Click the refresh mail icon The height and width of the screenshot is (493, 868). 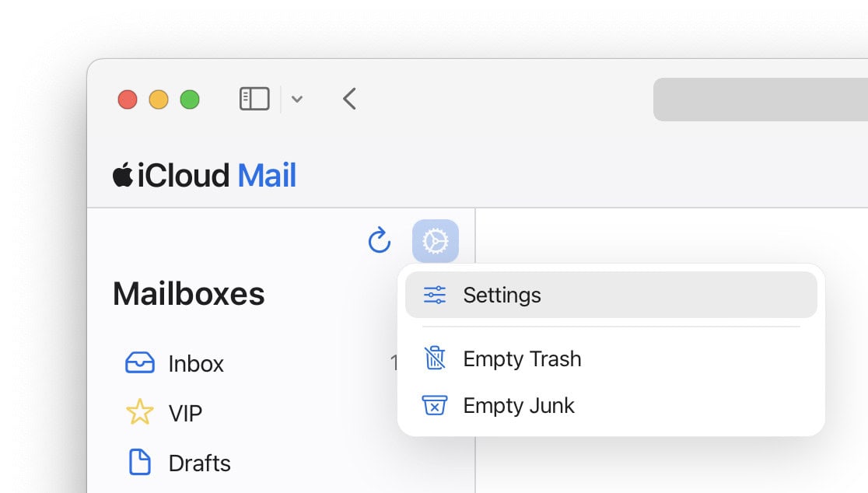380,240
